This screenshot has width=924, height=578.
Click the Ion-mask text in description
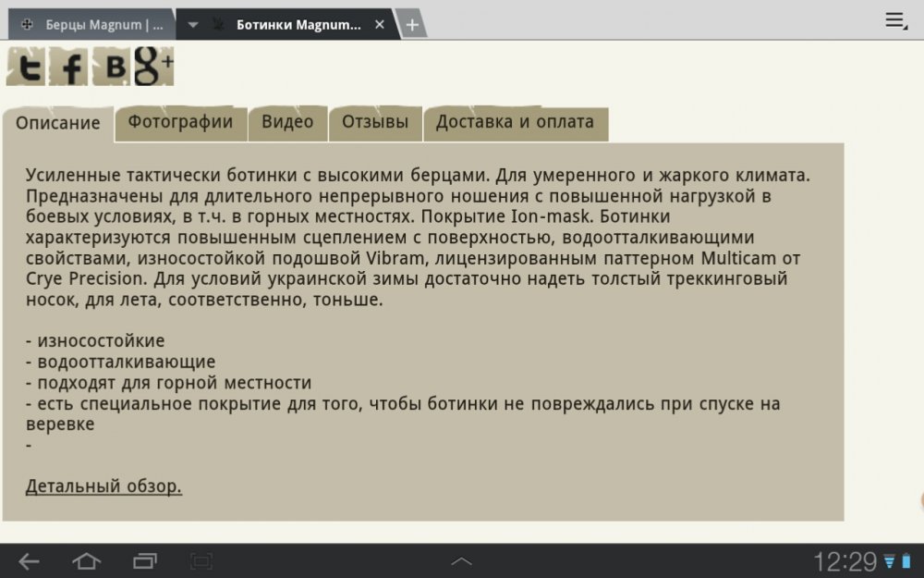pos(551,216)
